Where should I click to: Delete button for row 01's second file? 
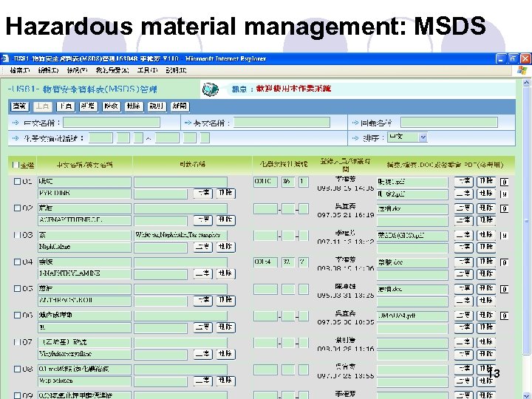pos(486,194)
